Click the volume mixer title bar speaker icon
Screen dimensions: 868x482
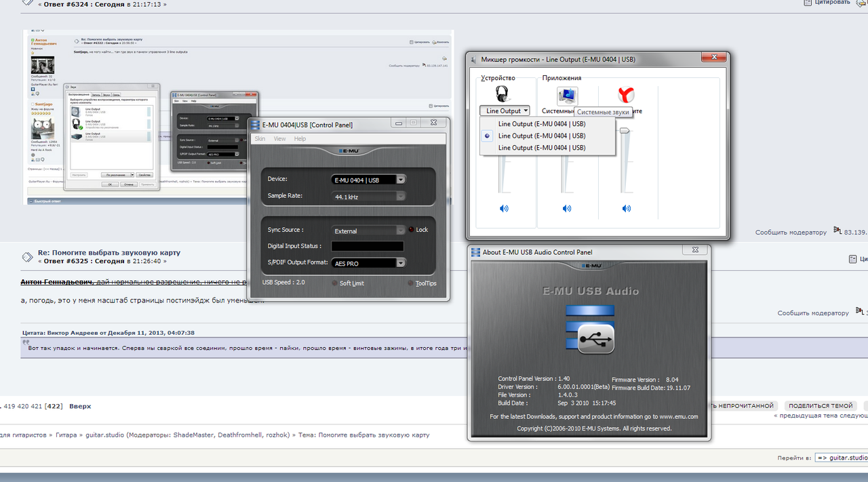click(473, 60)
